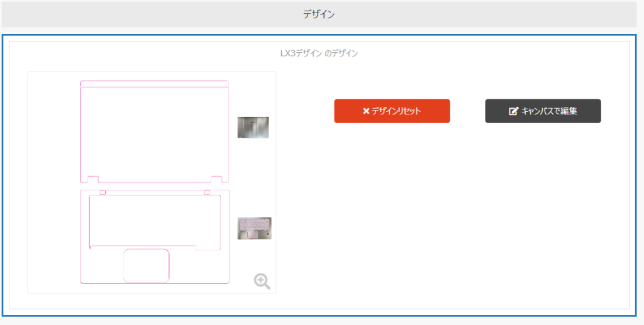Click the magnifier zoom icon on design preview
This screenshot has width=644, height=325.
point(262,281)
